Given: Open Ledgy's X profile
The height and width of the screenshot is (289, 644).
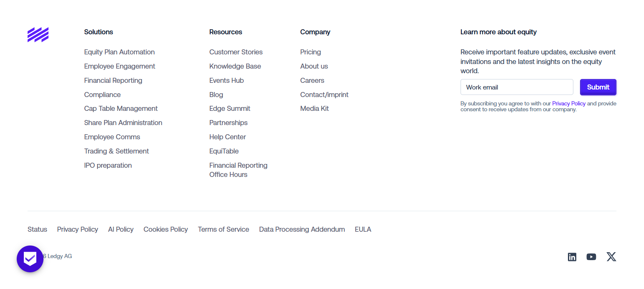Looking at the screenshot, I should (x=611, y=257).
